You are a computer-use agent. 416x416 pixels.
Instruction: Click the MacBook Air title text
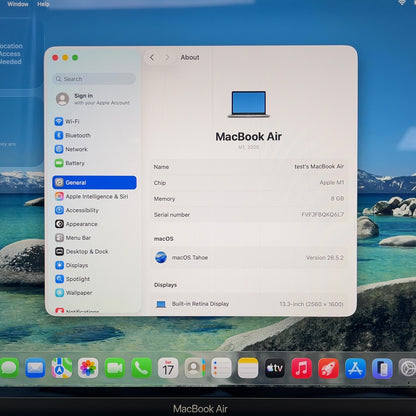[x=249, y=136]
